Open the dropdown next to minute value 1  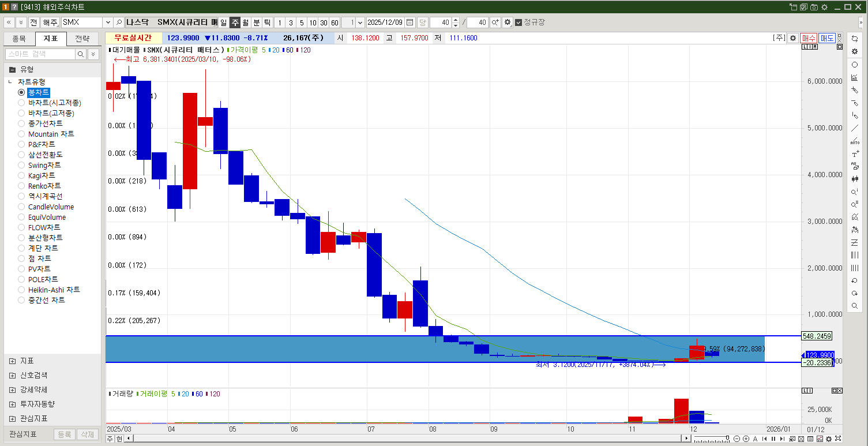tap(360, 23)
